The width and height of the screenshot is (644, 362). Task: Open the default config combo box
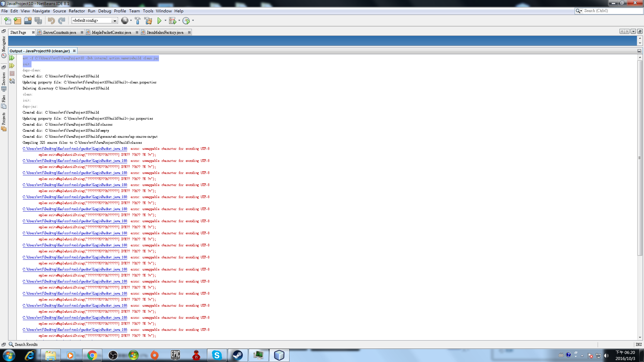(94, 21)
